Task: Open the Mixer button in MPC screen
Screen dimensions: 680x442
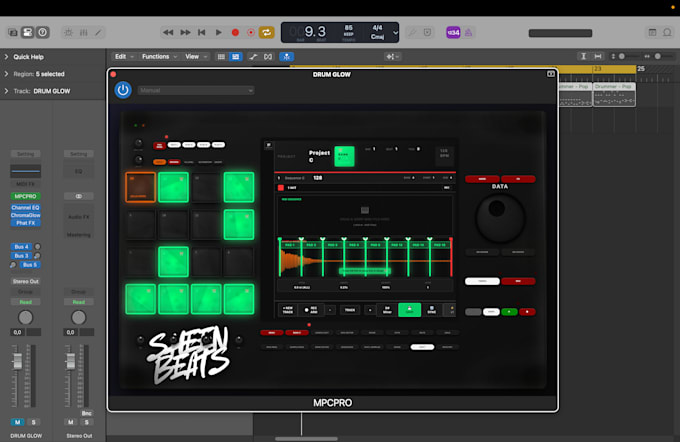Action: tap(387, 310)
